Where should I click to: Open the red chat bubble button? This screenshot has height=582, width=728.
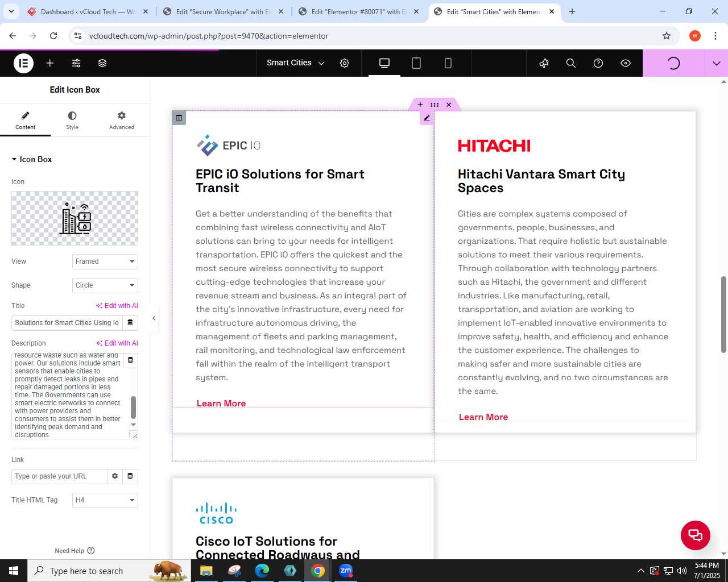[696, 535]
